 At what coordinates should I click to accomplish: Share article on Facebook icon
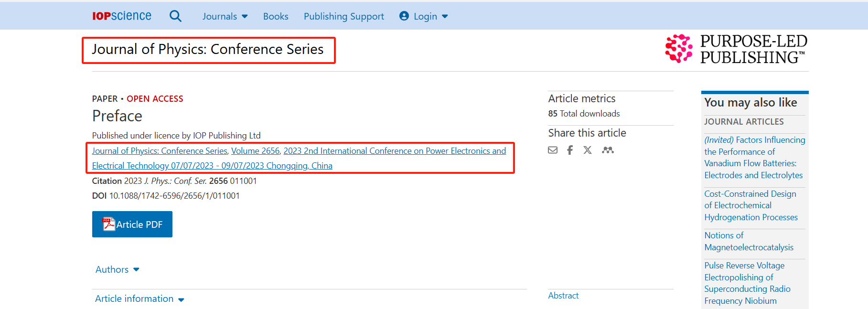(570, 150)
